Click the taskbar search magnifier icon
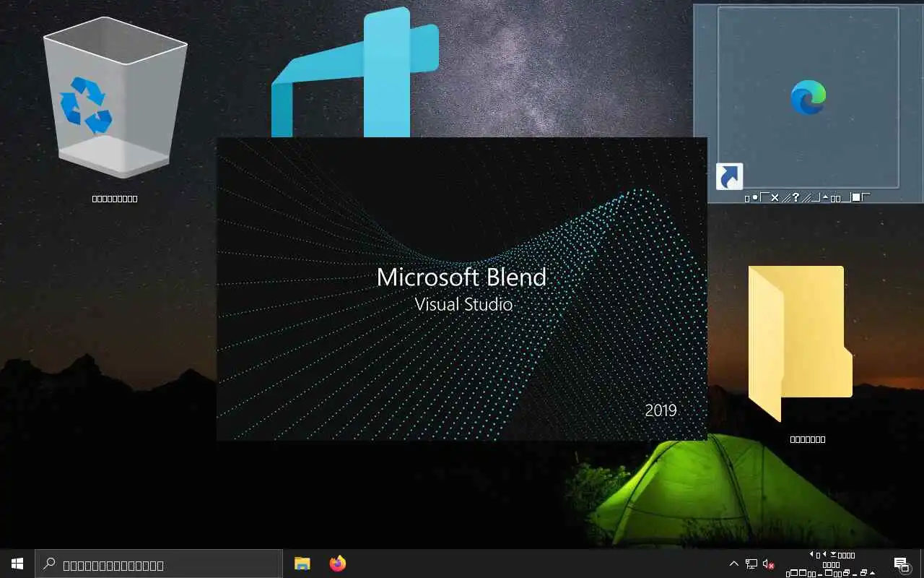The width and height of the screenshot is (924, 578). (x=49, y=564)
